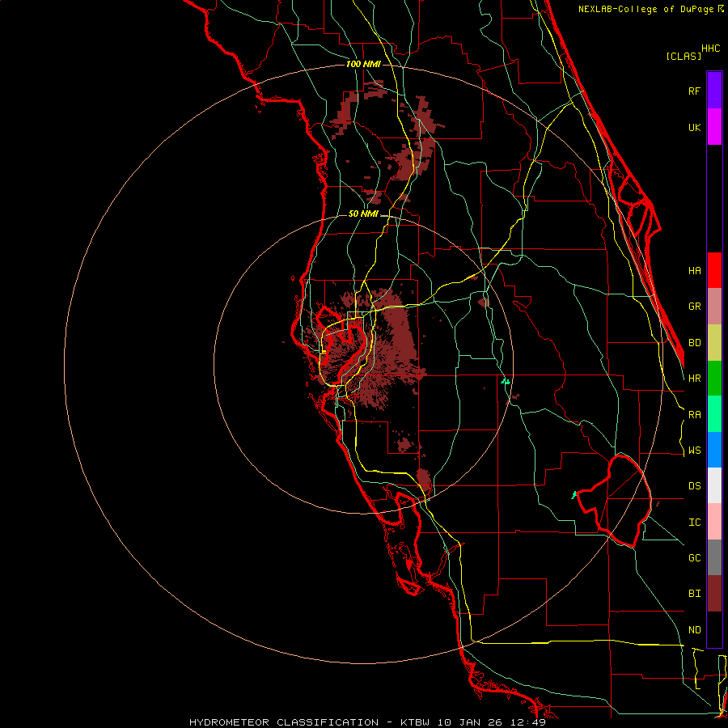This screenshot has width=728, height=728.
Task: Click the RF purple legend swatch
Action: click(x=714, y=91)
